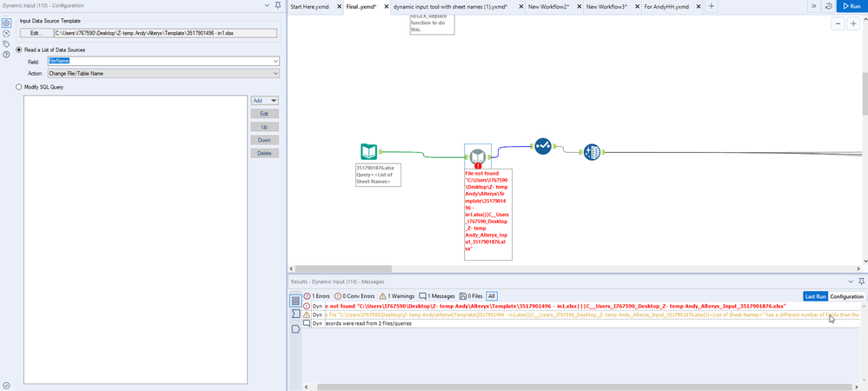Show All result messages
This screenshot has height=391, width=868.
click(492, 296)
